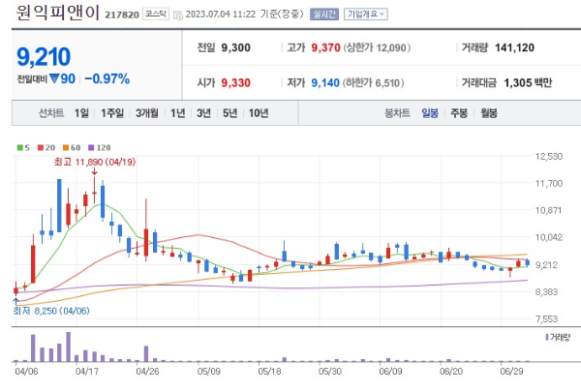The image size is (581, 392).
Task: Click the 06/20 date axis label
Action: click(451, 372)
